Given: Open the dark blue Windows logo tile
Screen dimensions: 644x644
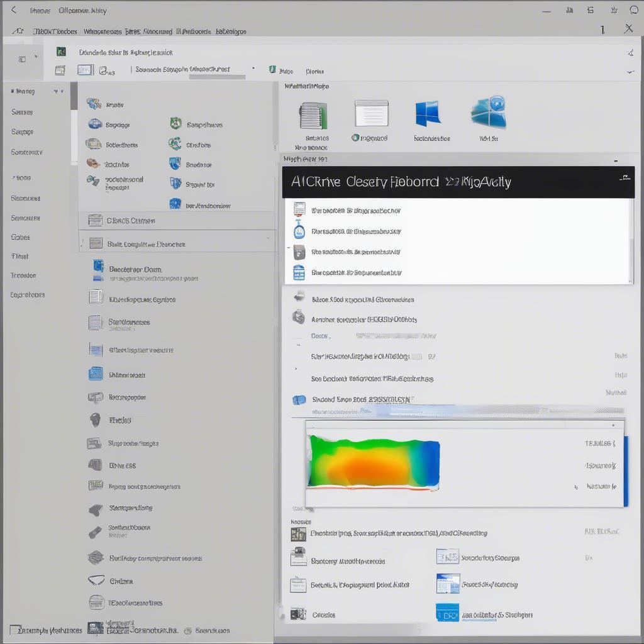Looking at the screenshot, I should (428, 113).
